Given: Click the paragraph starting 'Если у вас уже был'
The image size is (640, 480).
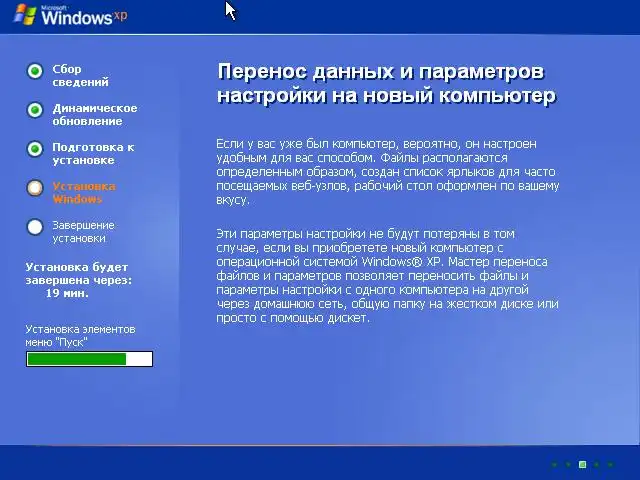Looking at the screenshot, I should [x=388, y=171].
